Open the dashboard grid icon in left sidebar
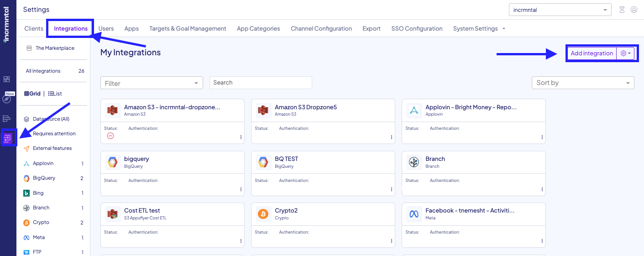The height and width of the screenshot is (256, 644). click(x=6, y=79)
